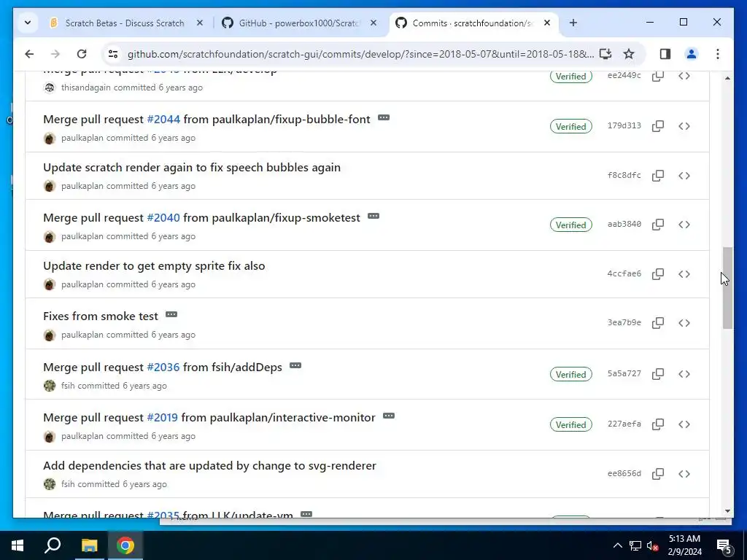Copy full SHA for commit 3ea7b9e
747x560 pixels.
[658, 323]
